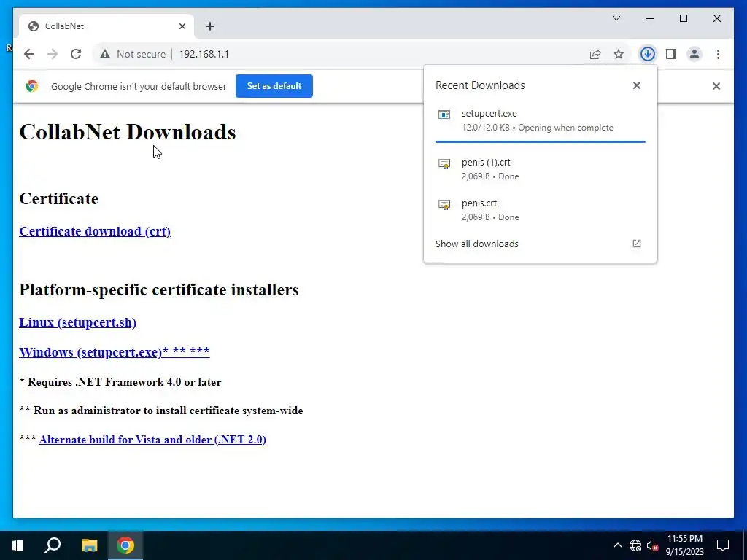Click the browser back arrow
Viewport: 747px width, 560px height.
click(29, 54)
